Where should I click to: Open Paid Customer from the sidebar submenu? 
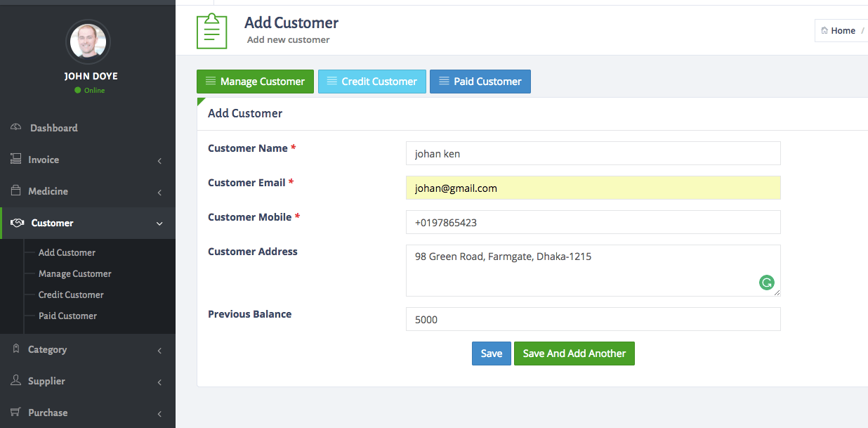point(67,316)
